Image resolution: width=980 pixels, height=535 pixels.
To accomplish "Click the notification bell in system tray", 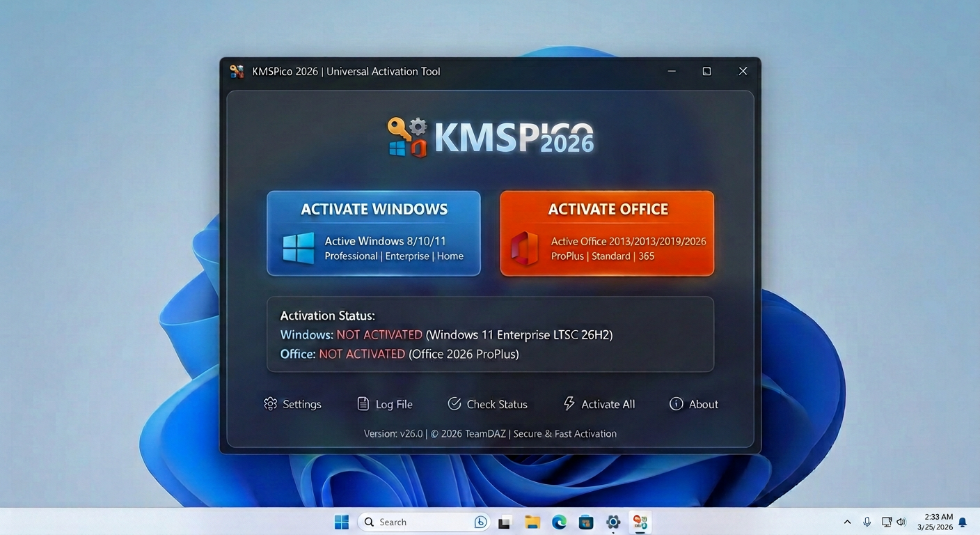I will (962, 521).
